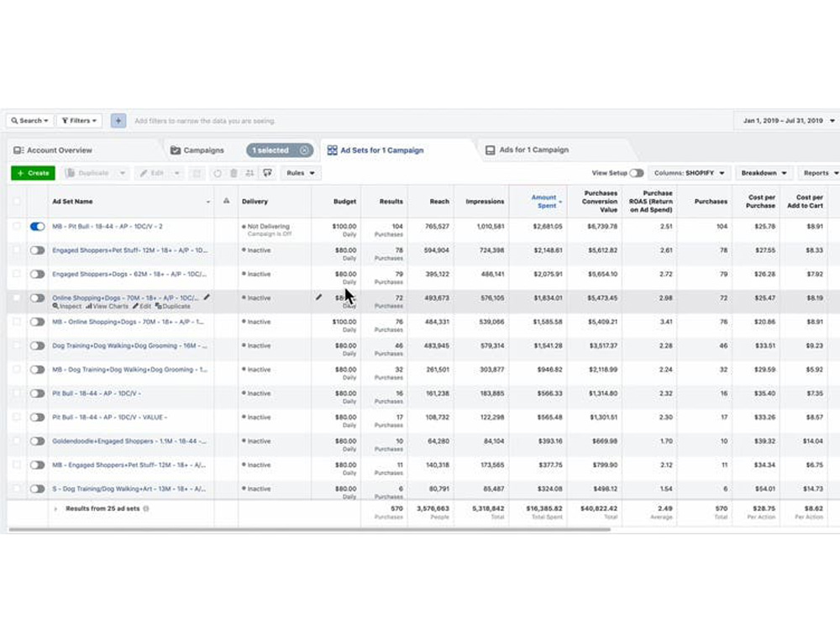The image size is (840, 630).
Task: Open S - Dog Training/Dog Walking+Art ad set
Action: pos(129,489)
